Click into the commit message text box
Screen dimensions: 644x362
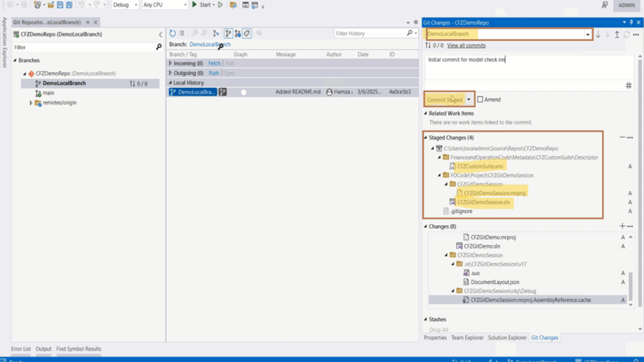click(x=530, y=68)
